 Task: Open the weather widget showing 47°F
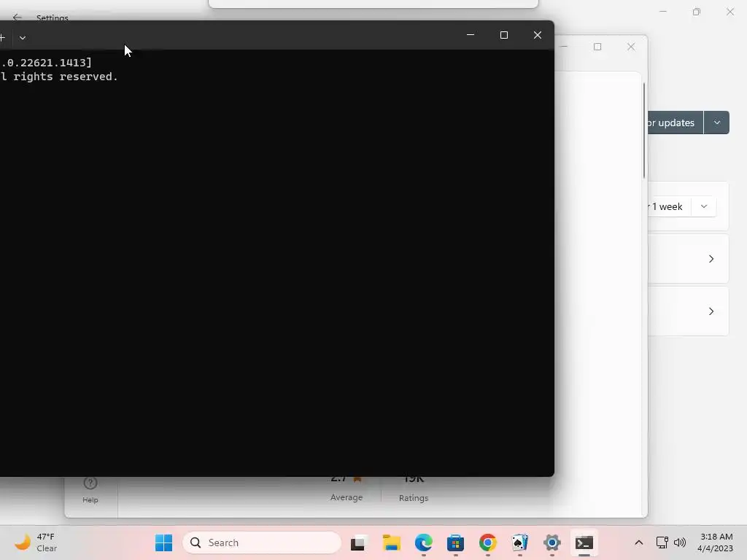click(36, 542)
